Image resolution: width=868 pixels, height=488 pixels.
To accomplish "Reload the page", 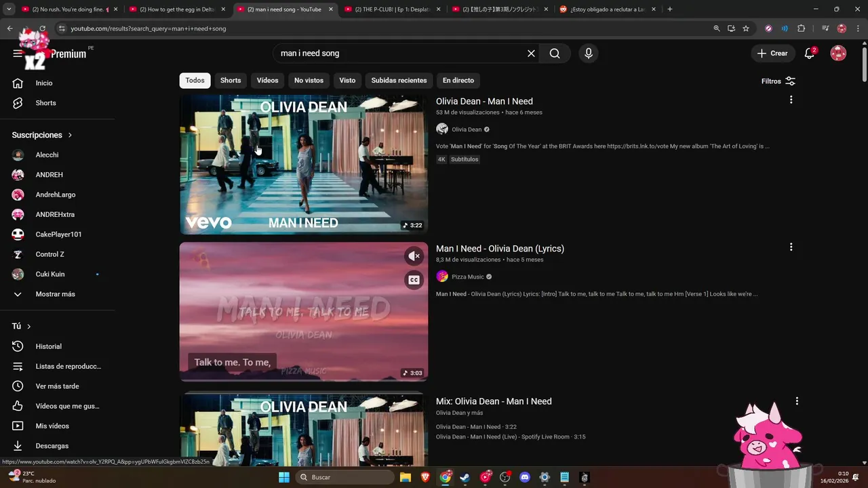I will pos(43,28).
